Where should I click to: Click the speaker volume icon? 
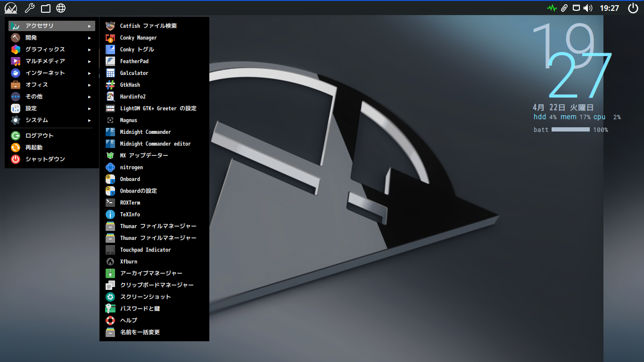tap(588, 8)
